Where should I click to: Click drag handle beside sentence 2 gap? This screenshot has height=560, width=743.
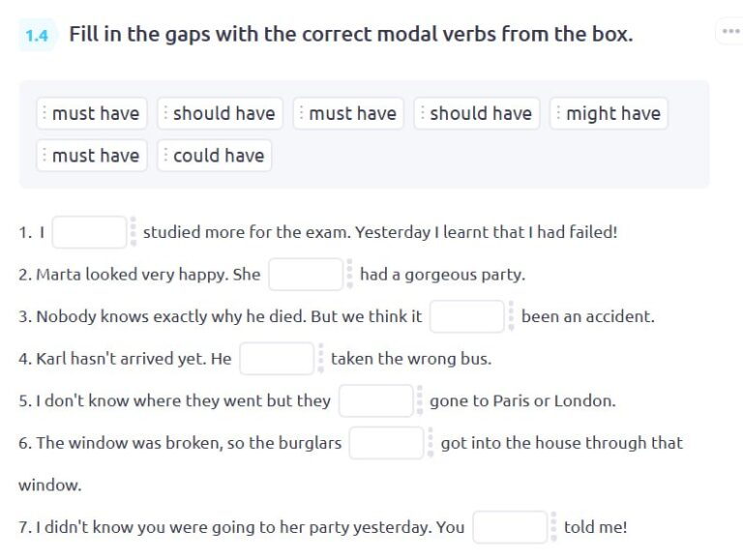click(x=349, y=274)
